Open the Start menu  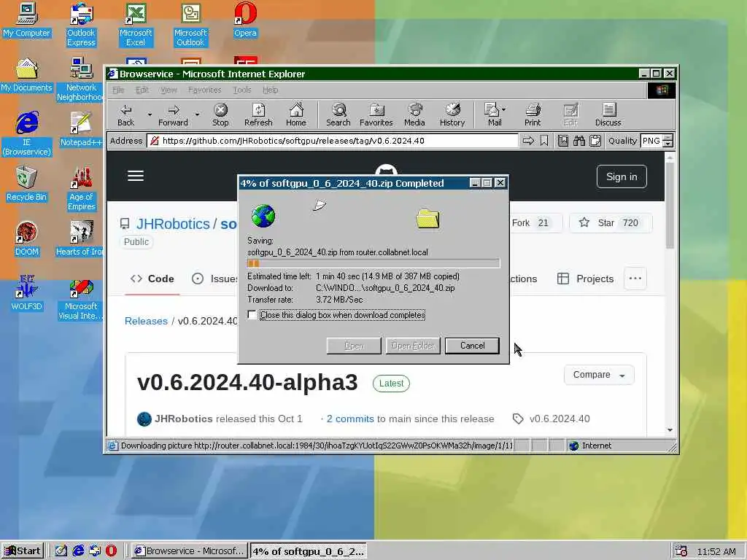[x=23, y=551]
